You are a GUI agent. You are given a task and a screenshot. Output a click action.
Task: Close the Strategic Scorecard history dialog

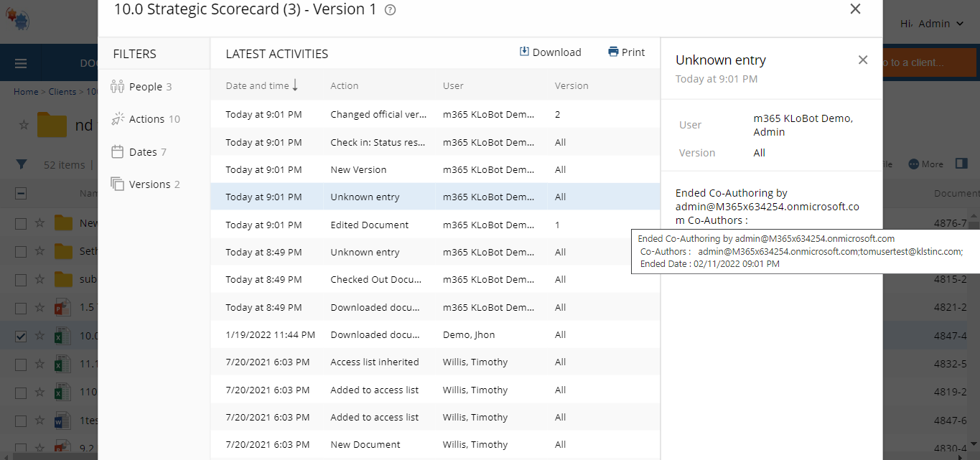[855, 9]
